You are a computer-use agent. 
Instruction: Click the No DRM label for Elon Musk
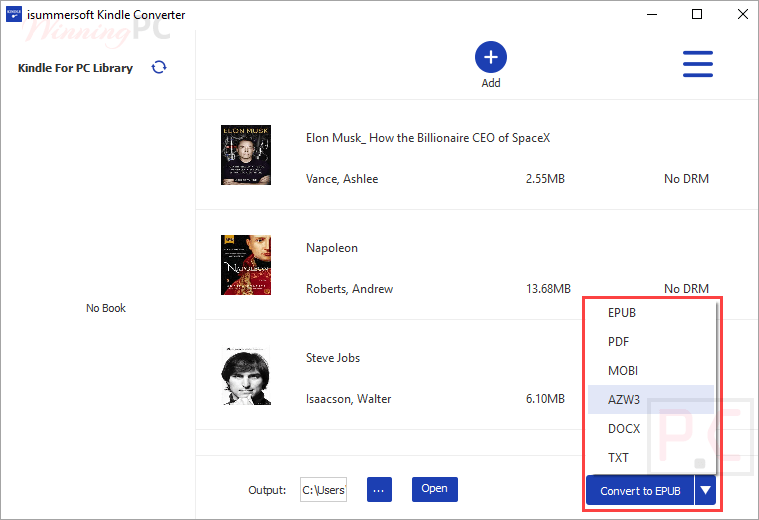click(686, 179)
